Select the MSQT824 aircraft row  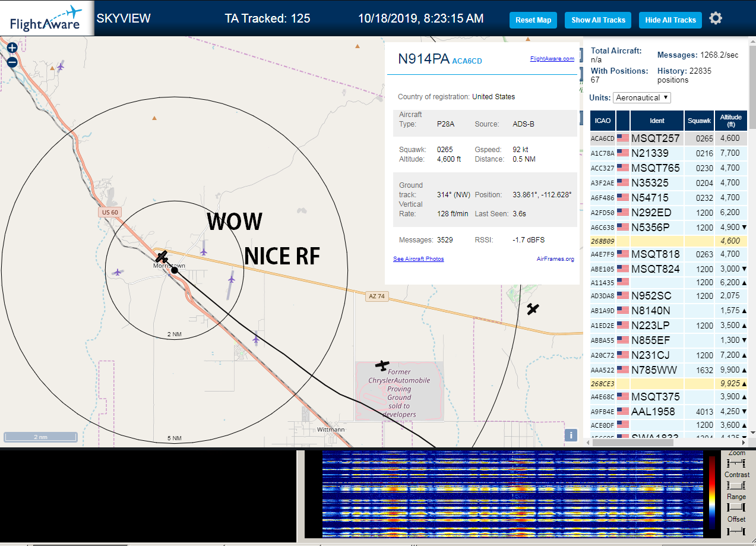click(669, 269)
